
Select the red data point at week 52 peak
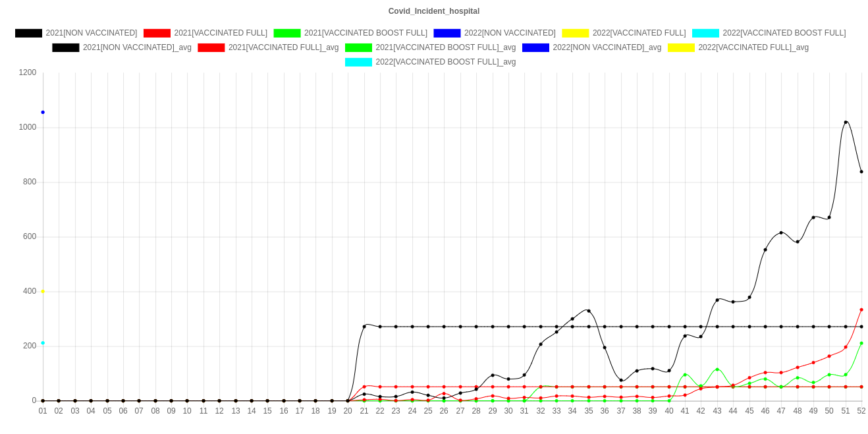point(861,310)
